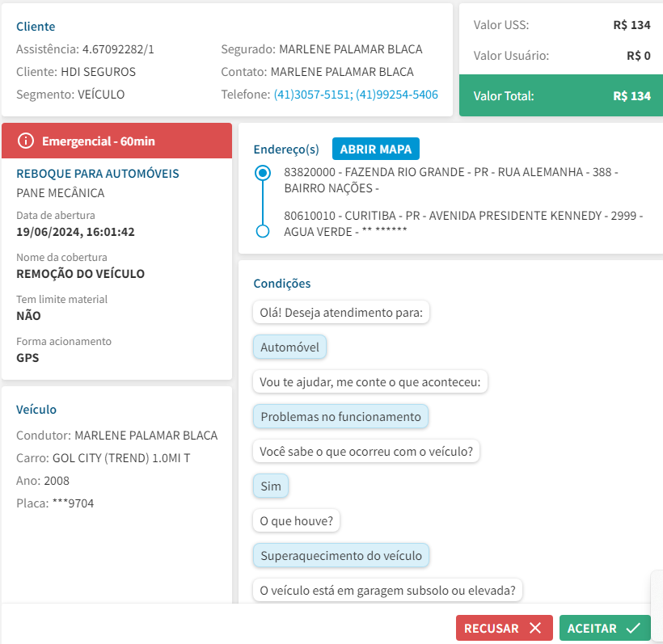Click Superaquecimento do veículo answer bubble

pos(340,556)
